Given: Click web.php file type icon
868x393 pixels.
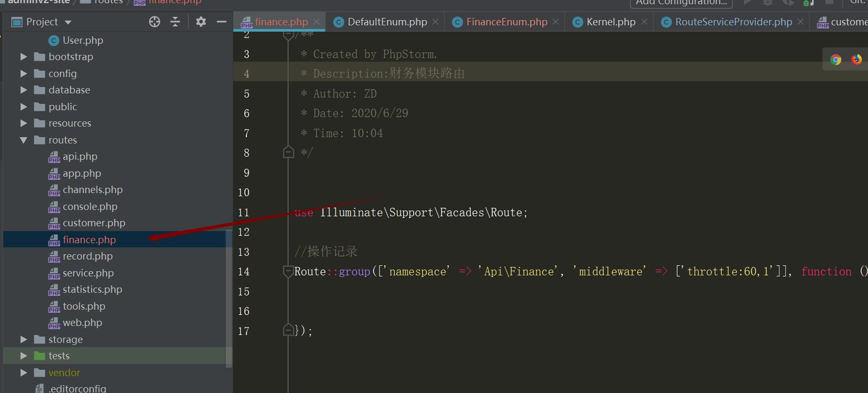Looking at the screenshot, I should 54,323.
